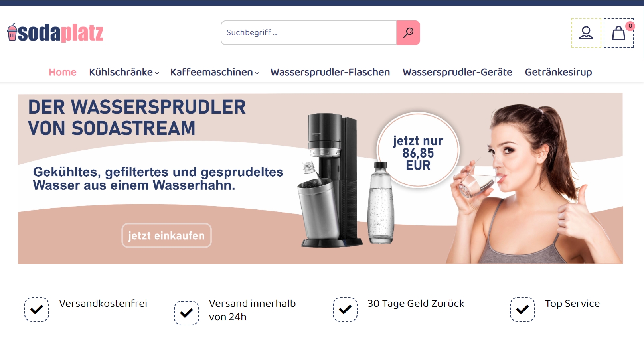
Task: Click the jetzt nur 86,85 EUR price badge
Action: [x=418, y=150]
